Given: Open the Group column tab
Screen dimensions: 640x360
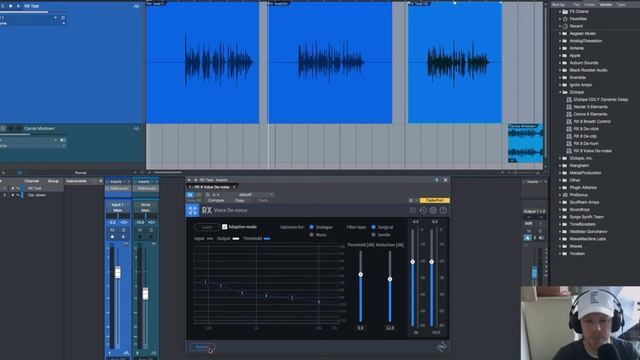Looking at the screenshot, I should point(53,181).
